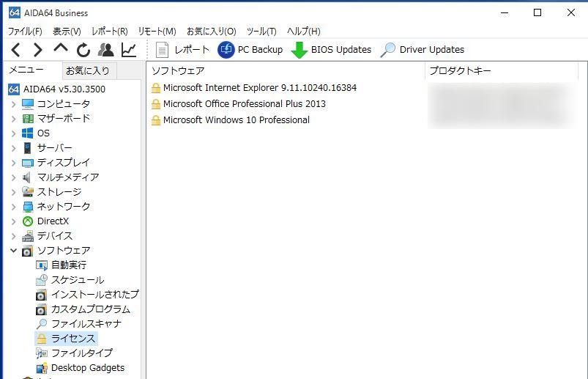Expand the サーバー tree node

click(x=13, y=148)
